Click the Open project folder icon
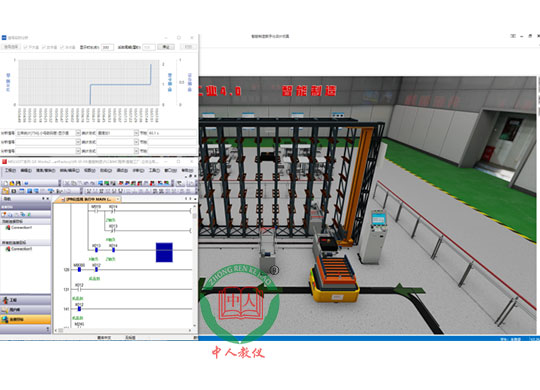This screenshot has height=390, width=540. (12, 183)
